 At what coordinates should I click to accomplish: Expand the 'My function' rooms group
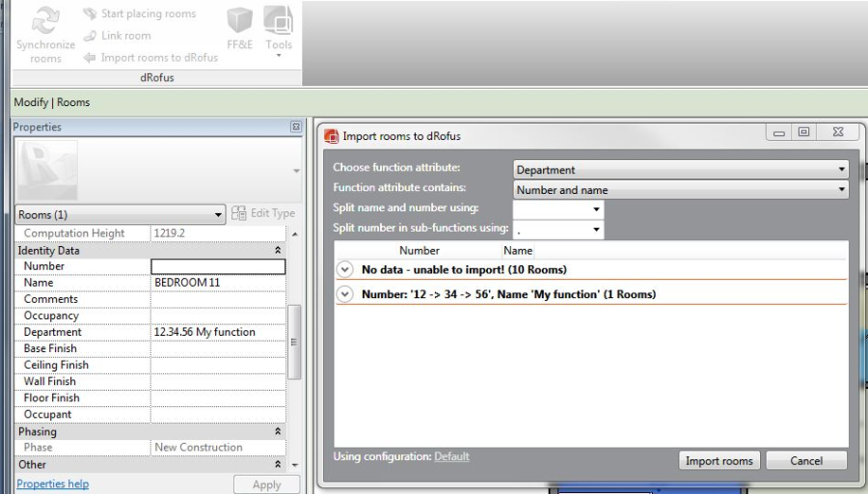(x=346, y=294)
